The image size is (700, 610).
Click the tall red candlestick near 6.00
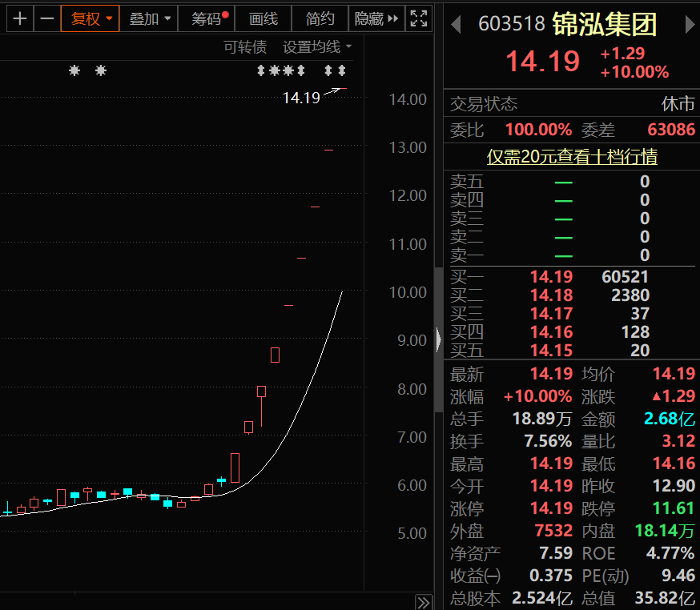coord(235,468)
